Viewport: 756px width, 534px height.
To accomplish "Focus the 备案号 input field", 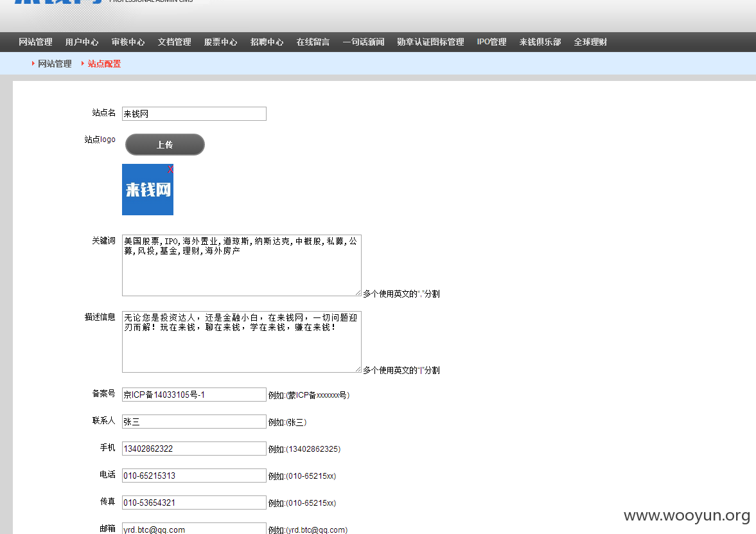I will [x=195, y=395].
